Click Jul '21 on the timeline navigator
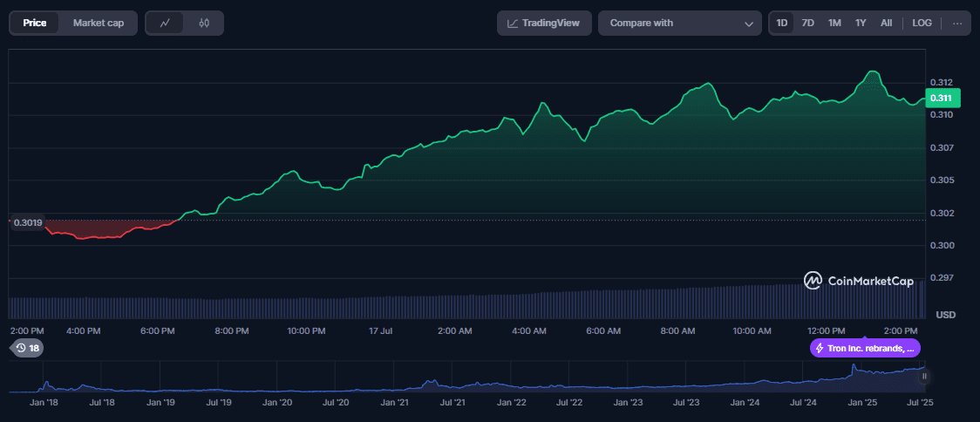This screenshot has height=422, width=980. pyautogui.click(x=453, y=403)
